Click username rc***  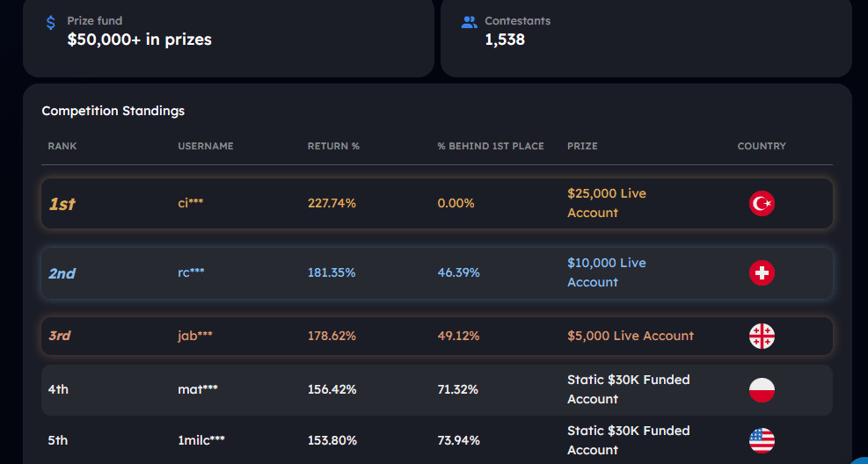point(191,272)
